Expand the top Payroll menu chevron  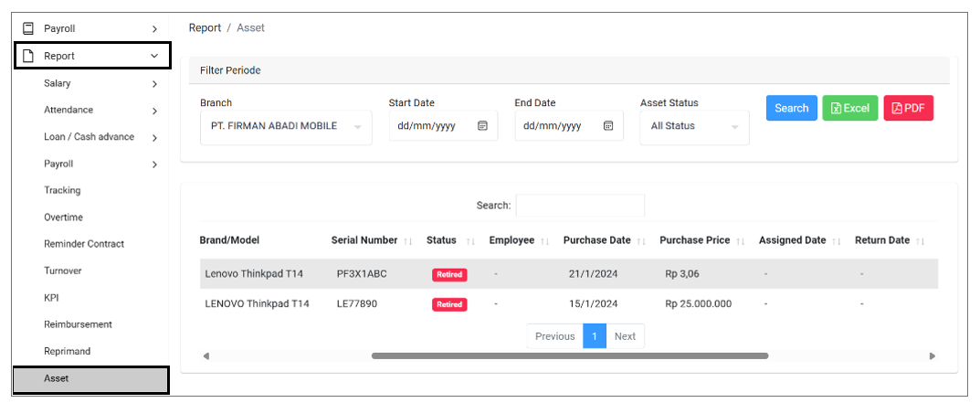[154, 29]
